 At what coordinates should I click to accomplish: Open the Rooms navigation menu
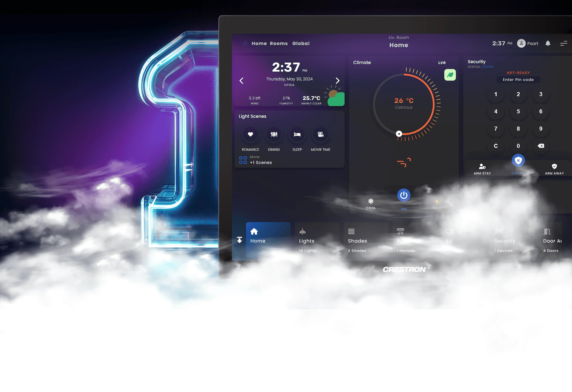(x=279, y=43)
